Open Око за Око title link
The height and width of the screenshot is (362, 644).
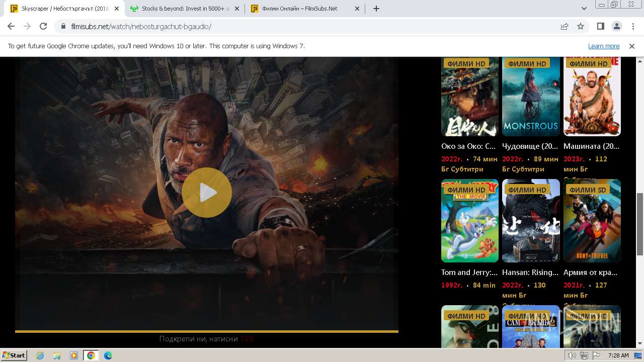[x=468, y=146]
